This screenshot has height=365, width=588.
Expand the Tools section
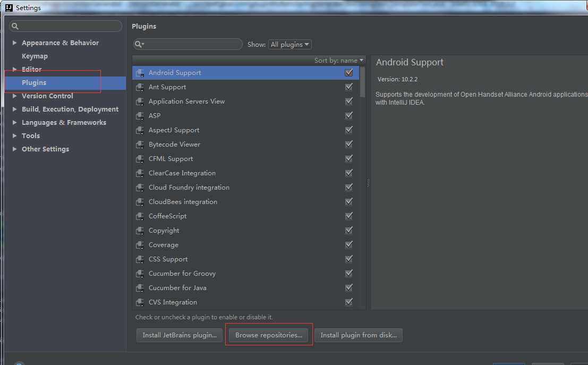pos(15,135)
